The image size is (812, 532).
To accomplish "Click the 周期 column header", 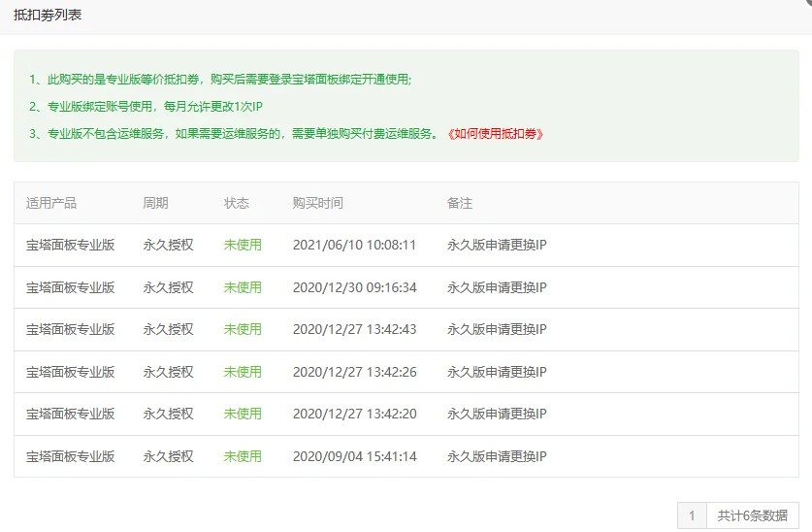I will (x=155, y=203).
